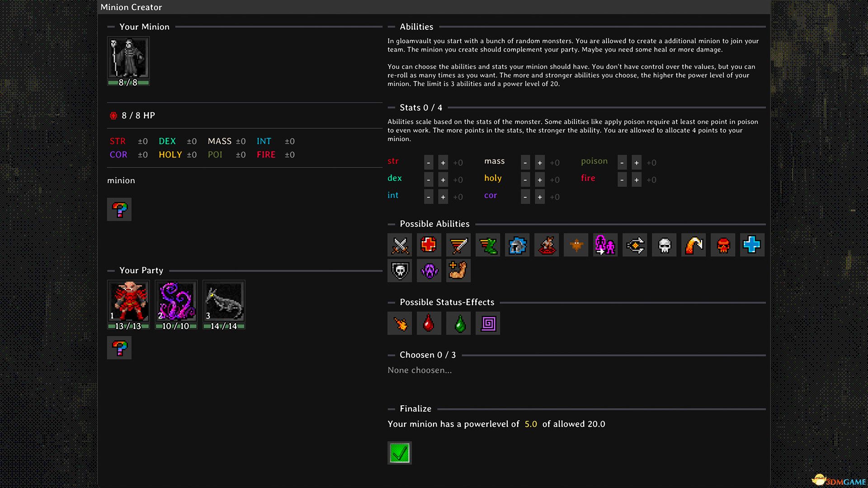Pick the flexing arm strength ability

click(x=458, y=271)
